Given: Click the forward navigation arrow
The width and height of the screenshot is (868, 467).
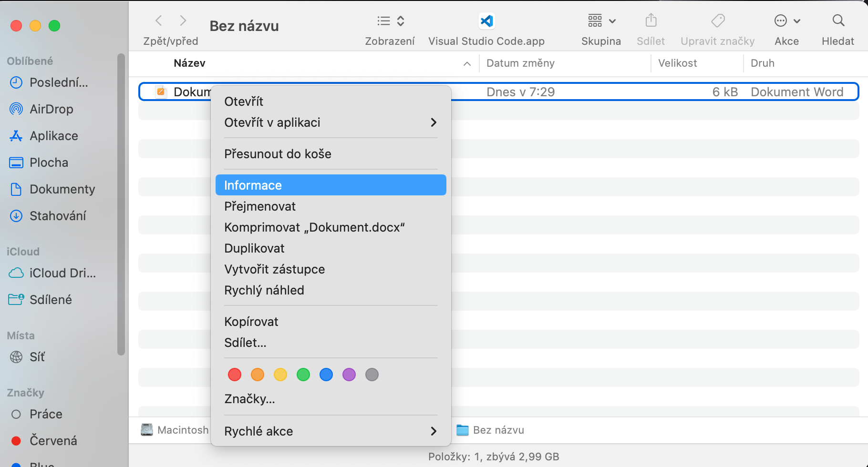Looking at the screenshot, I should tap(183, 20).
